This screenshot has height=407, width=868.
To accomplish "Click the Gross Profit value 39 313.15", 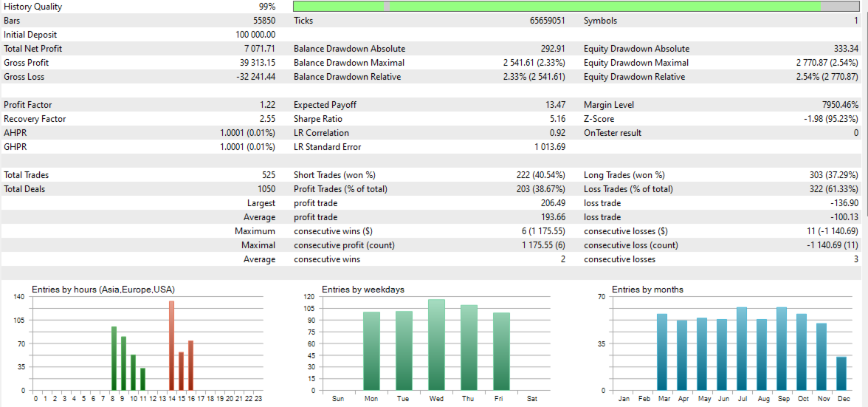I will tap(258, 63).
